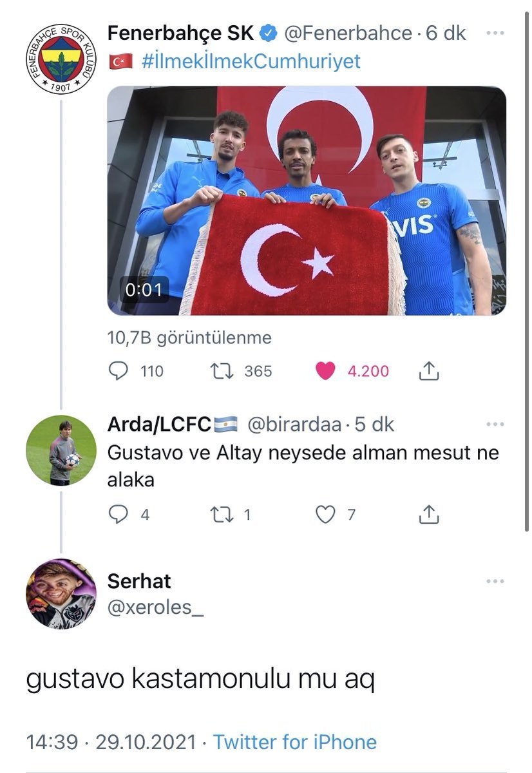The image size is (532, 773).
Task: Open more options on Serhat's tweet
Action: click(x=495, y=582)
